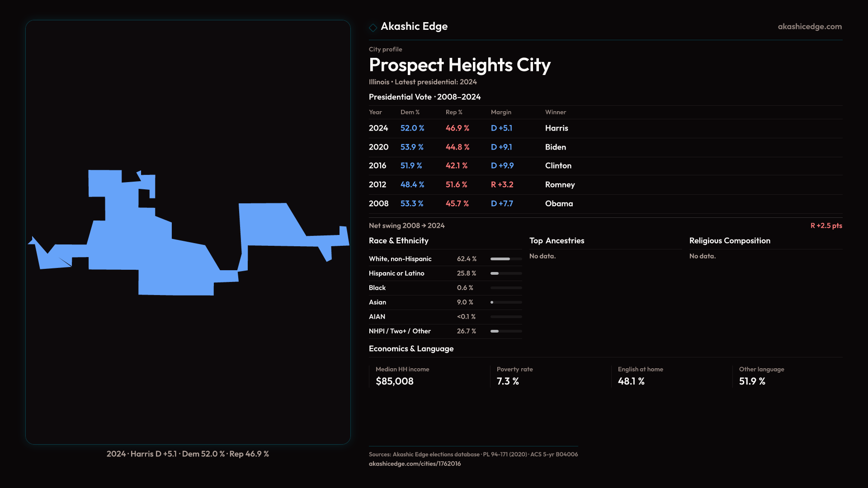The image size is (868, 488).
Task: Click the R +3.2 margin for 2012
Action: click(502, 185)
